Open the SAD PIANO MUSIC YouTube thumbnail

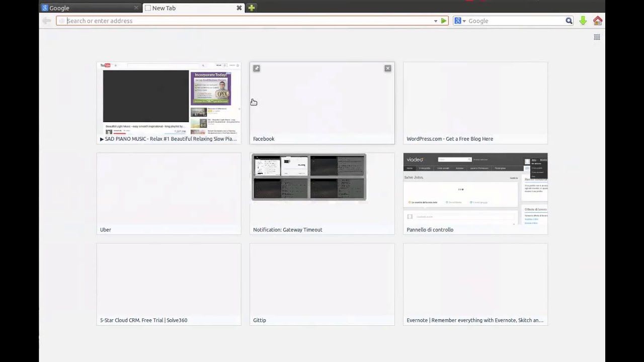[x=169, y=103]
